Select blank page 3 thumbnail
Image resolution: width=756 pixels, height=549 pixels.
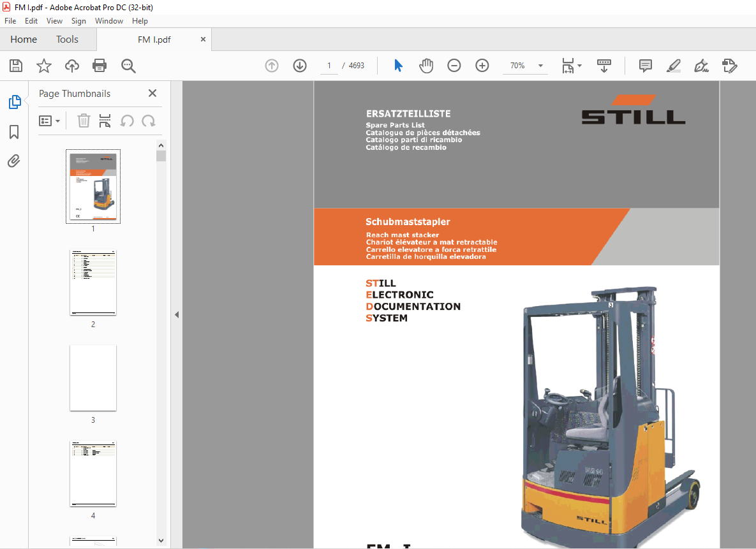click(x=93, y=378)
